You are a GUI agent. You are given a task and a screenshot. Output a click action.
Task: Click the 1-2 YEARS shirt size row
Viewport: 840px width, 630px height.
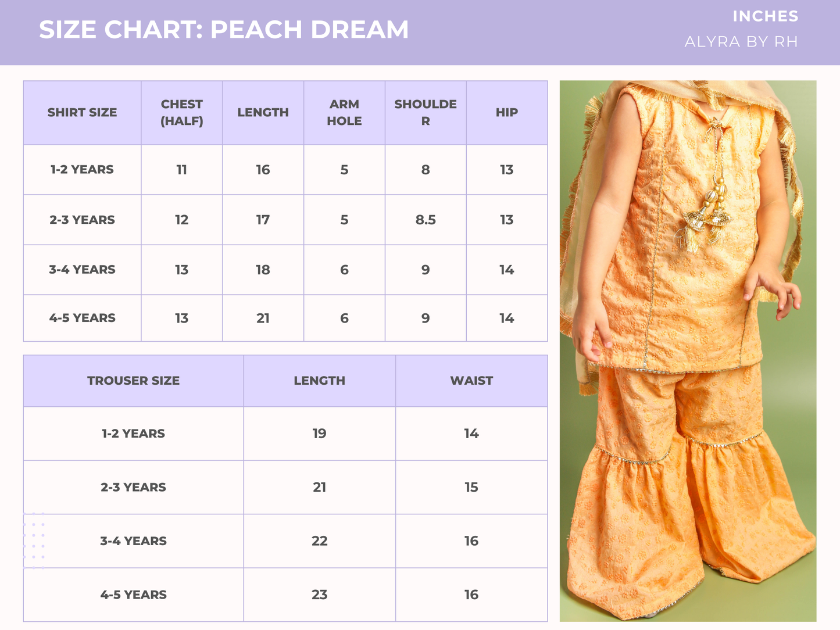[81, 169]
